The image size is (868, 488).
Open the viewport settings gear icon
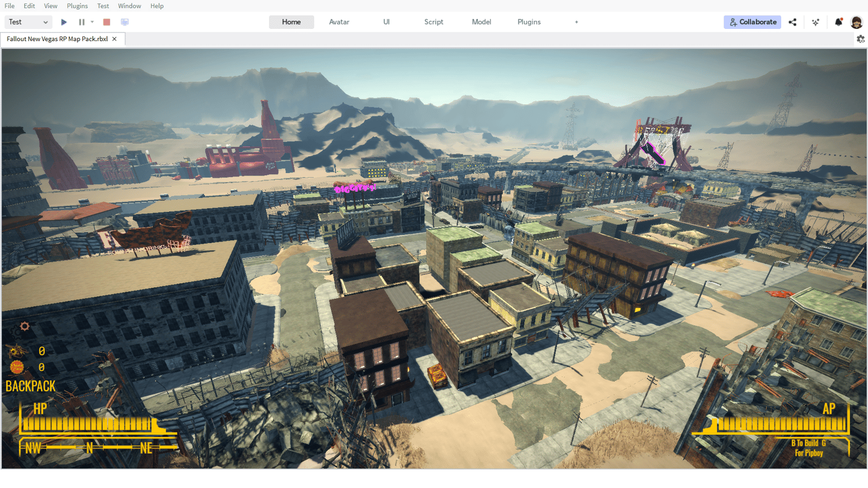(860, 39)
